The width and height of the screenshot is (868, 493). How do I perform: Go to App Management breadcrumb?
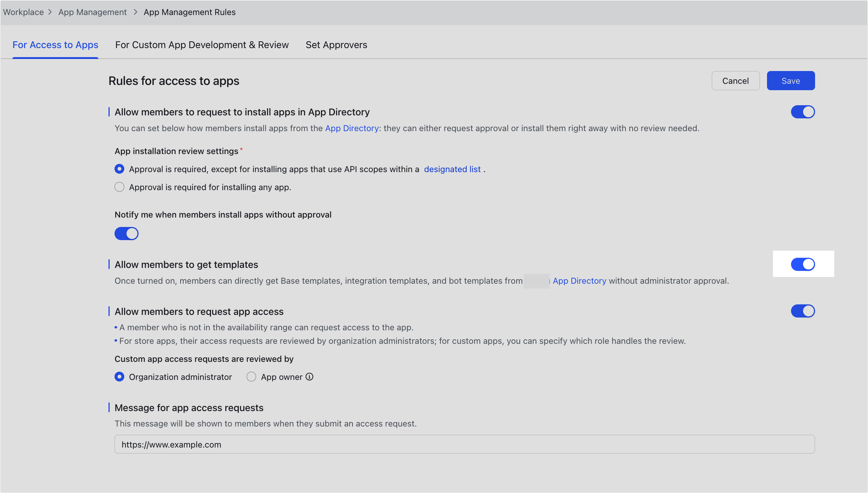(x=92, y=12)
